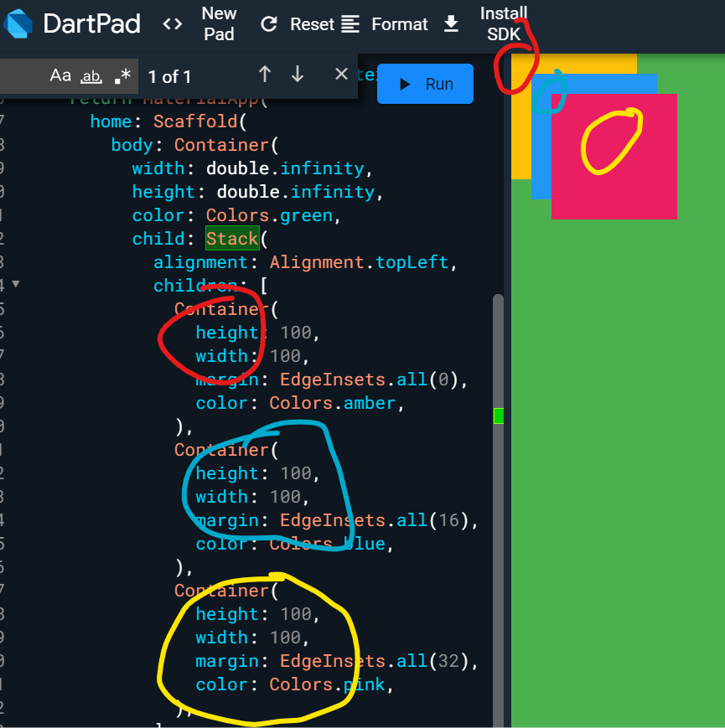Click the DartPad logo icon

(x=18, y=23)
